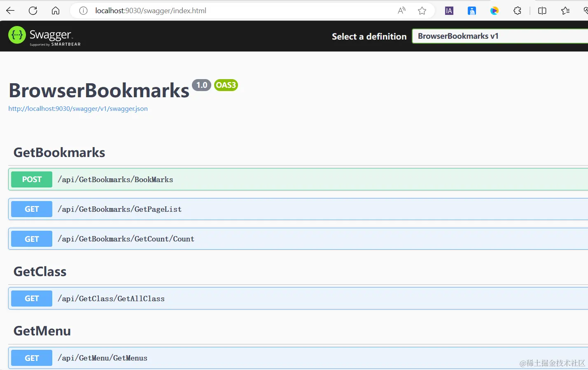The image size is (588, 370).
Task: Expand GET /api/GetBookmarks/GetCount/Count endpoint
Action: pyautogui.click(x=298, y=239)
